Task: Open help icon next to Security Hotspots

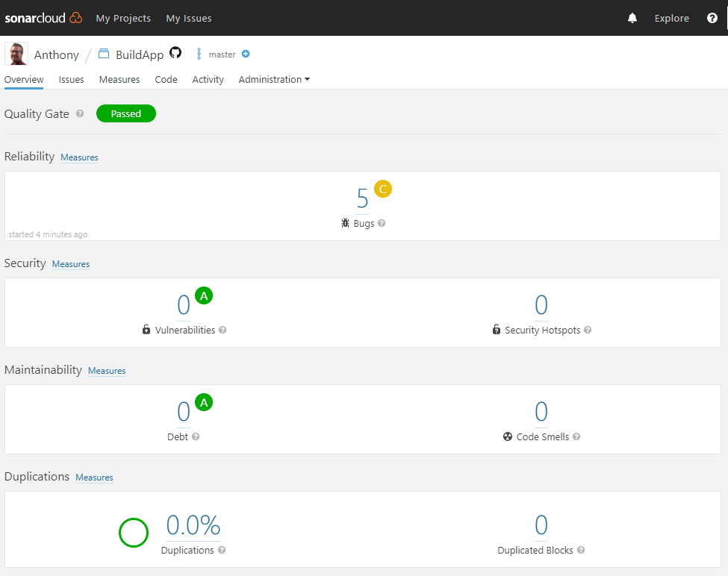Action: 588,330
